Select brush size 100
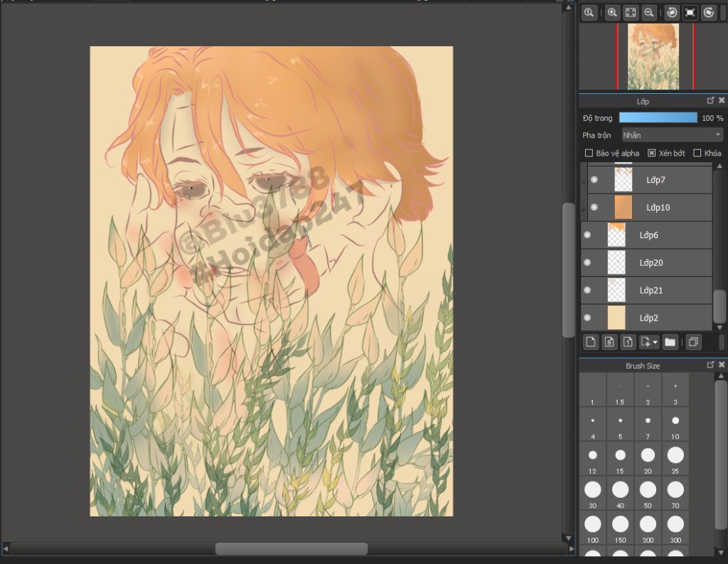 pos(592,528)
